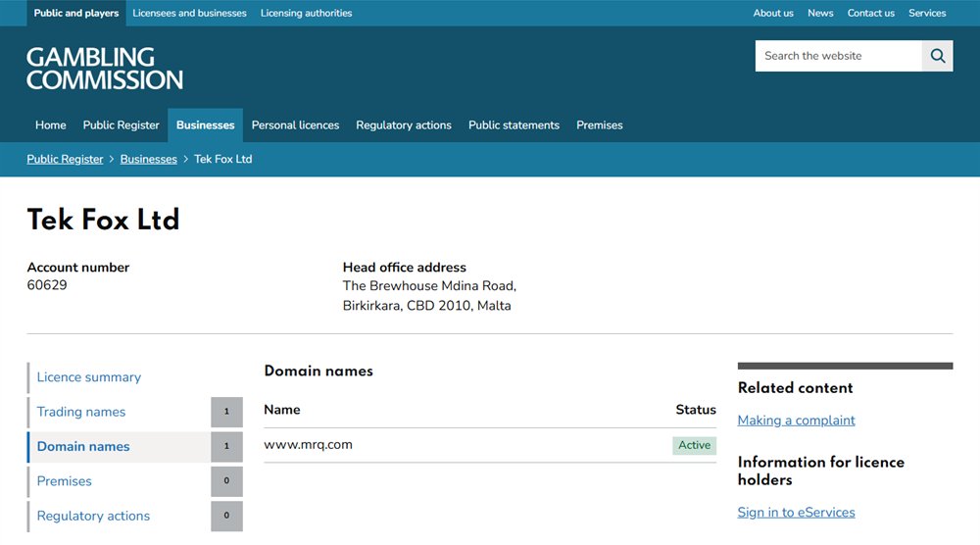Open Premises in side menu
Viewport: 980px width, 545px height.
point(64,481)
